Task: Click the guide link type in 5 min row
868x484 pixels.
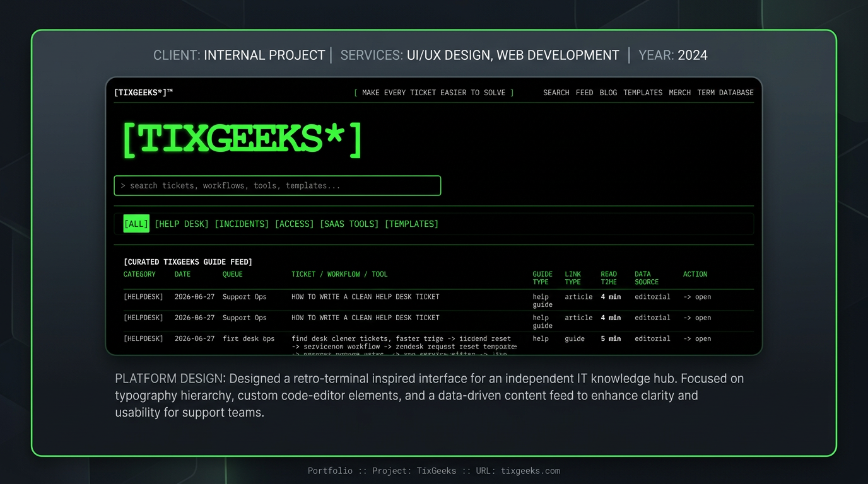Action: tap(575, 339)
